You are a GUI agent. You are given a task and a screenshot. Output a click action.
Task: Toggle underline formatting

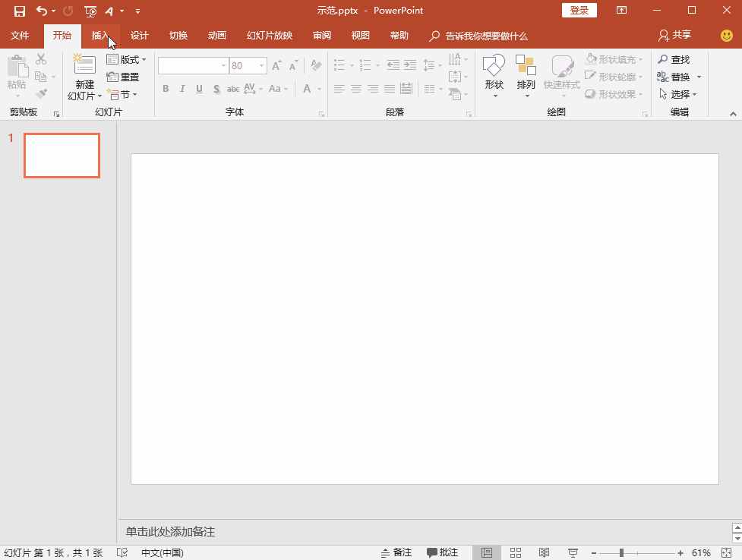pyautogui.click(x=198, y=89)
